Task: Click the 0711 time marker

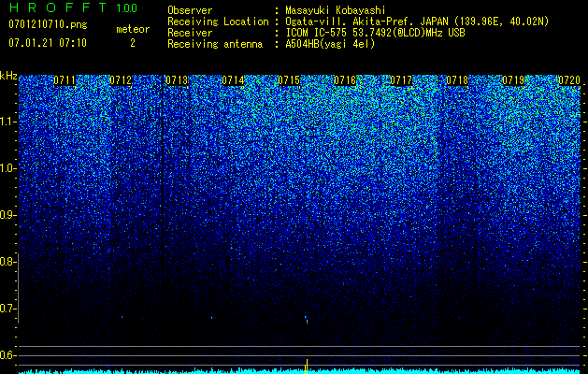Action: click(x=65, y=80)
